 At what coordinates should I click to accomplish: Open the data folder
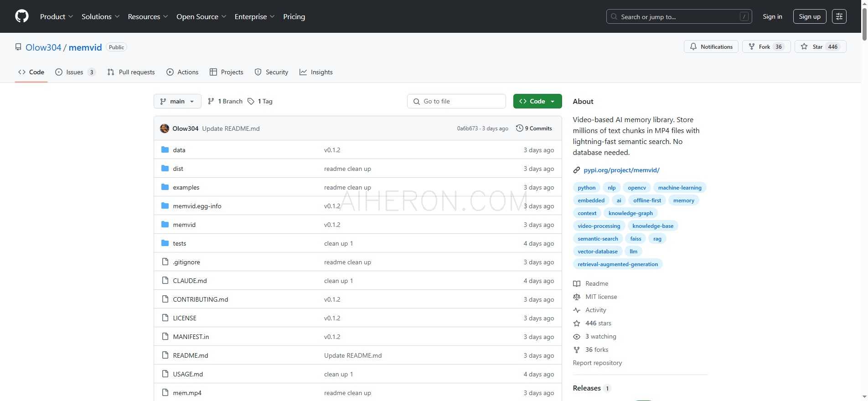coord(179,150)
